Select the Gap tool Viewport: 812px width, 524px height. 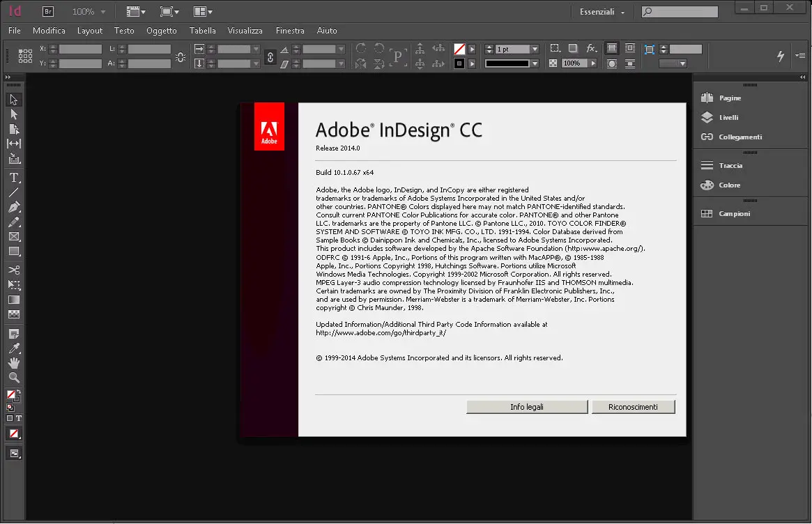14,144
